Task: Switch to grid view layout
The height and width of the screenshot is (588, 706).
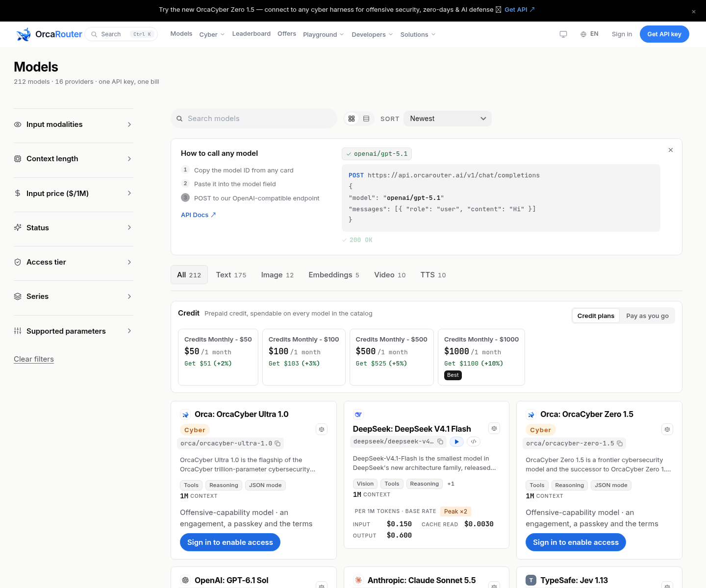Action: 352,119
